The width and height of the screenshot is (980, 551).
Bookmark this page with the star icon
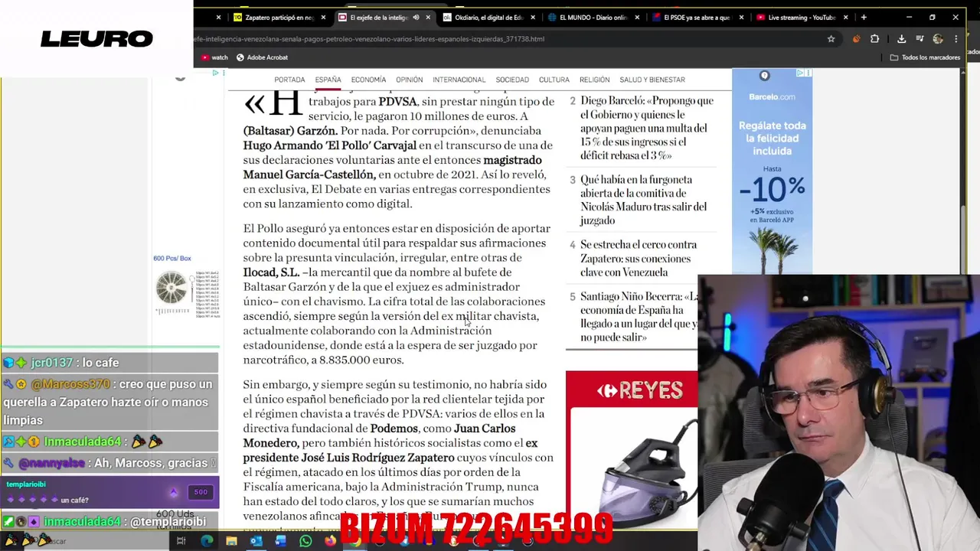point(831,39)
